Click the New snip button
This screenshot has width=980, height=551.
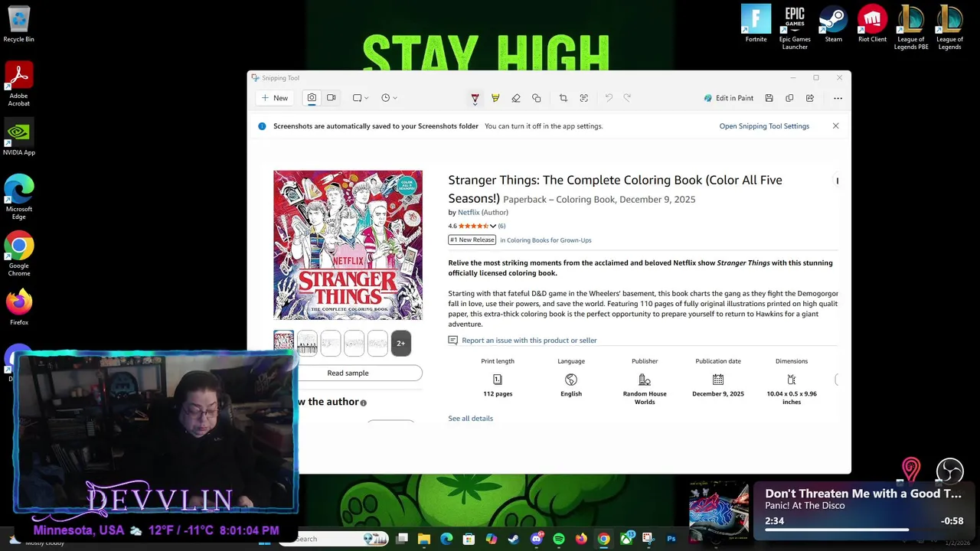pos(274,98)
